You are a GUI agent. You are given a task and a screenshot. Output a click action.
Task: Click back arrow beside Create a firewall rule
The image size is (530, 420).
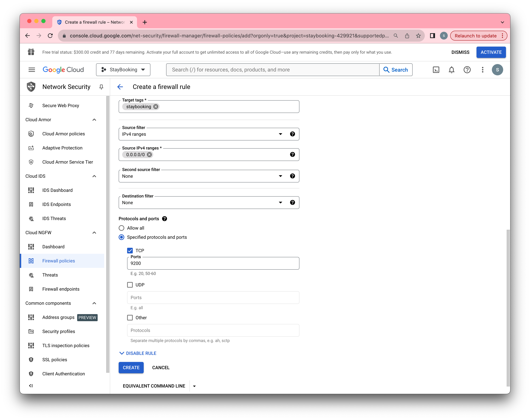120,87
